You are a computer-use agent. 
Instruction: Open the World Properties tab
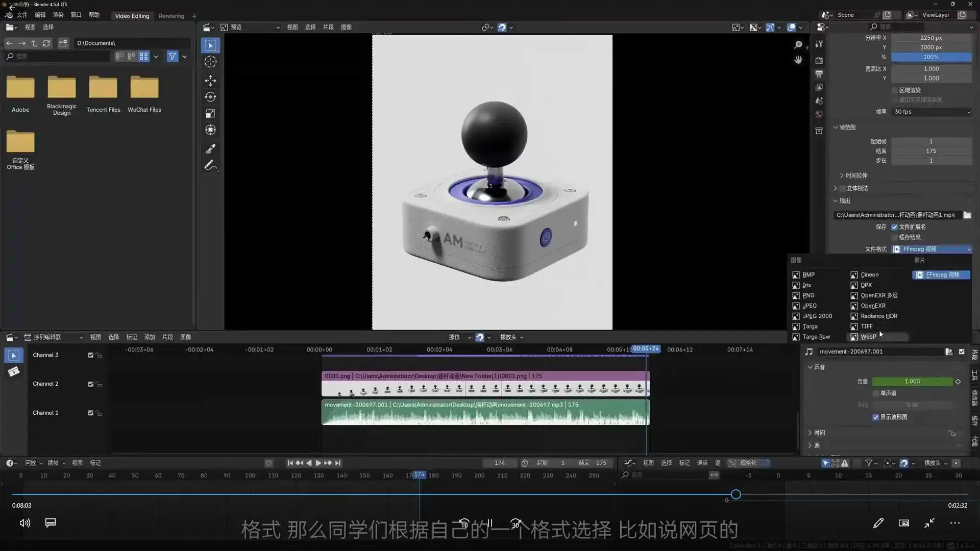click(819, 114)
